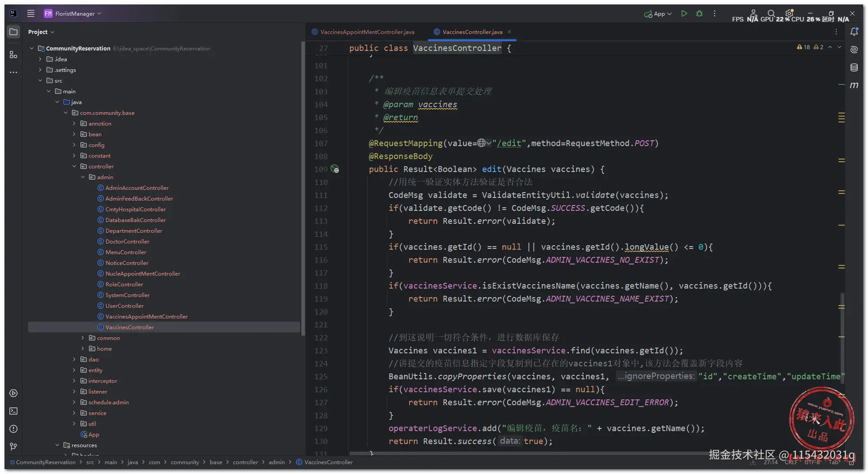Open the Project view dropdown

tap(41, 32)
